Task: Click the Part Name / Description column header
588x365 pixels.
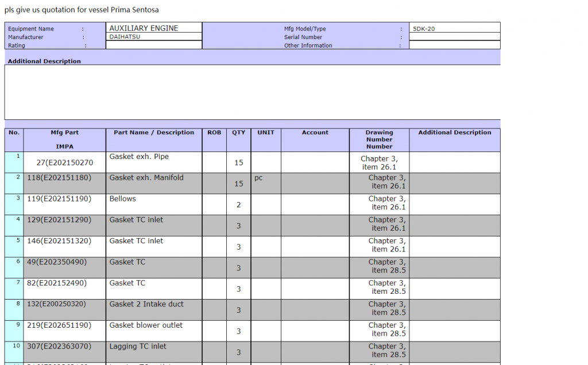Action: coord(154,133)
